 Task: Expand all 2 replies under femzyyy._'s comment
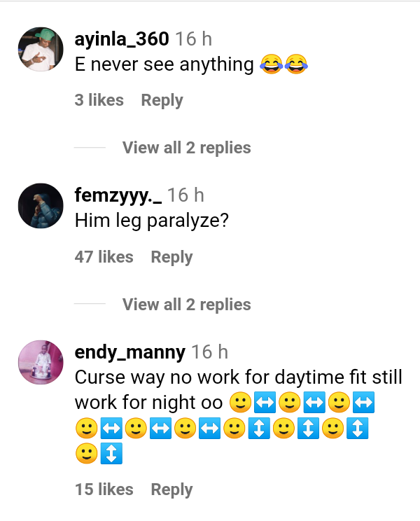(x=186, y=305)
